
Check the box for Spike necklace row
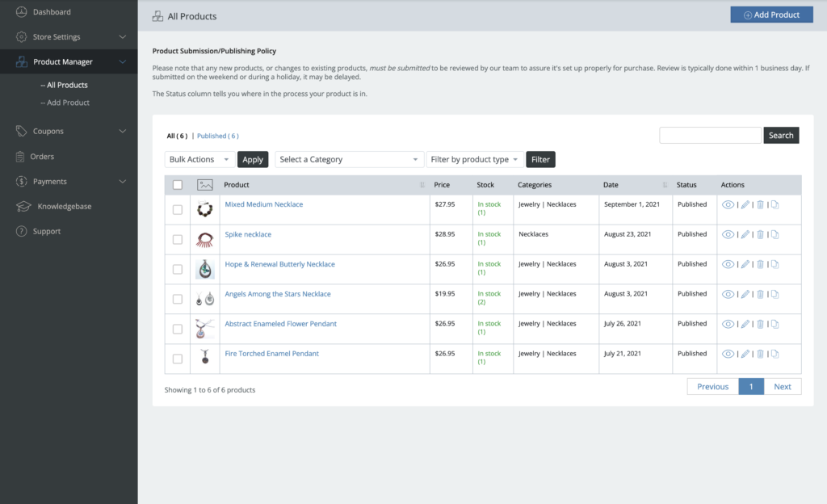tap(178, 239)
